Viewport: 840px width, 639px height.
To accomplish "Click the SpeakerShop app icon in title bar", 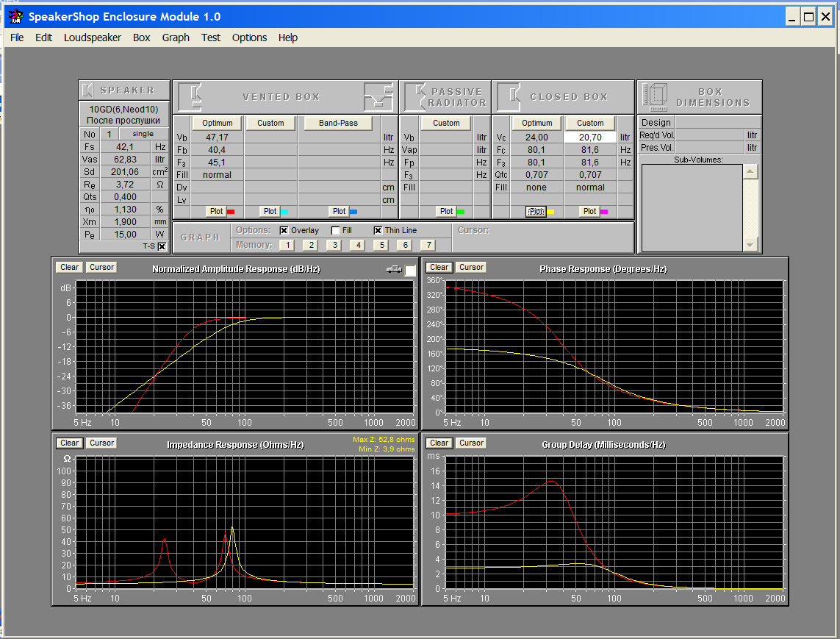I will point(15,16).
